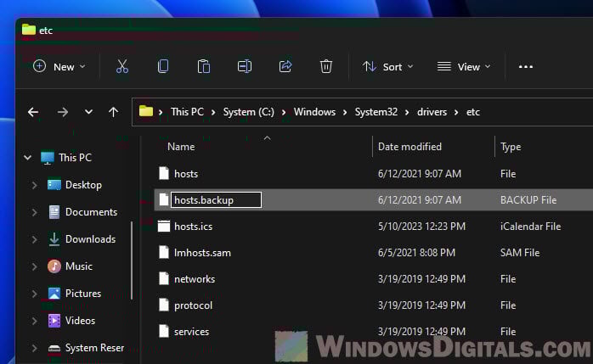Open recent locations dropdown chevron
The width and height of the screenshot is (593, 364).
(x=88, y=112)
